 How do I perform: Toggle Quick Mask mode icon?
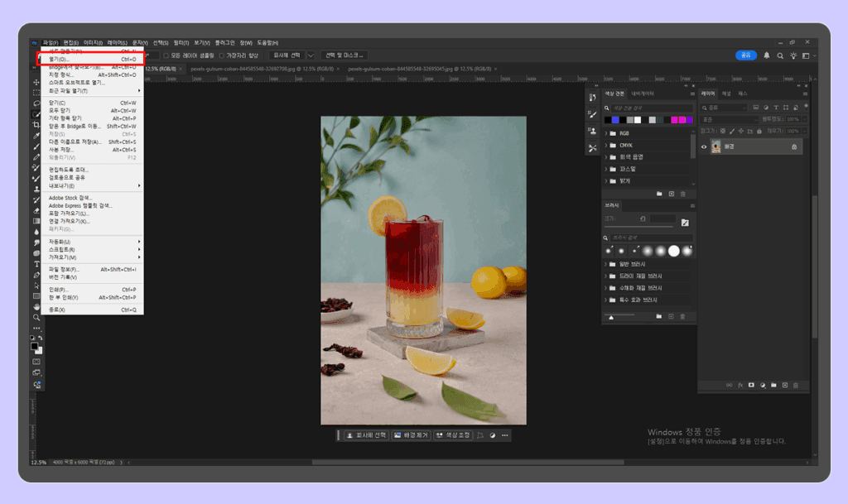pyautogui.click(x=36, y=362)
